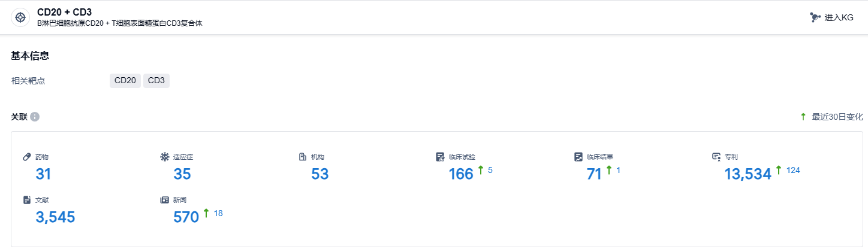This screenshot has height=249, width=868.
Task: Click the 新闻 newspaper icon
Action: (x=165, y=200)
